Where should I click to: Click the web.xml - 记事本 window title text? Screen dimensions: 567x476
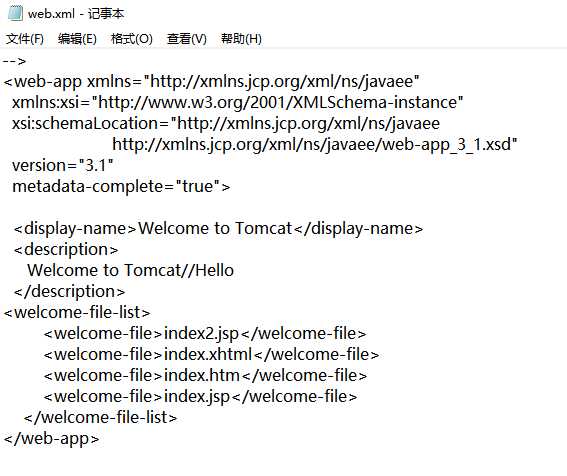76,14
